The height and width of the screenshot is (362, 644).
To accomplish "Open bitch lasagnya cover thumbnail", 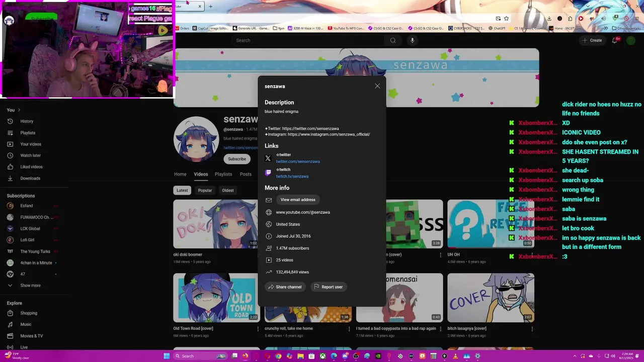I will pyautogui.click(x=491, y=298).
